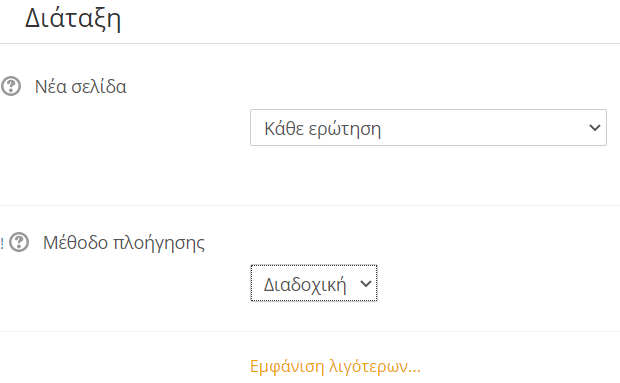Click the Νέα σελίδα label
Screen dimensions: 620x383
81,87
